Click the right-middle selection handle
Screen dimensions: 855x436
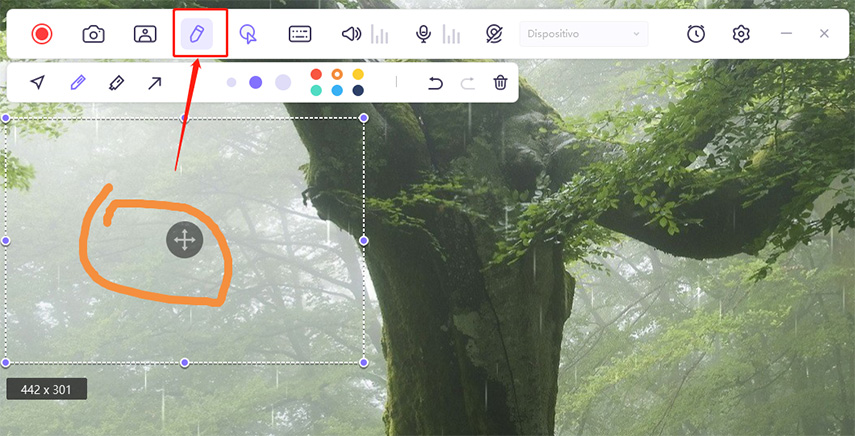(364, 240)
